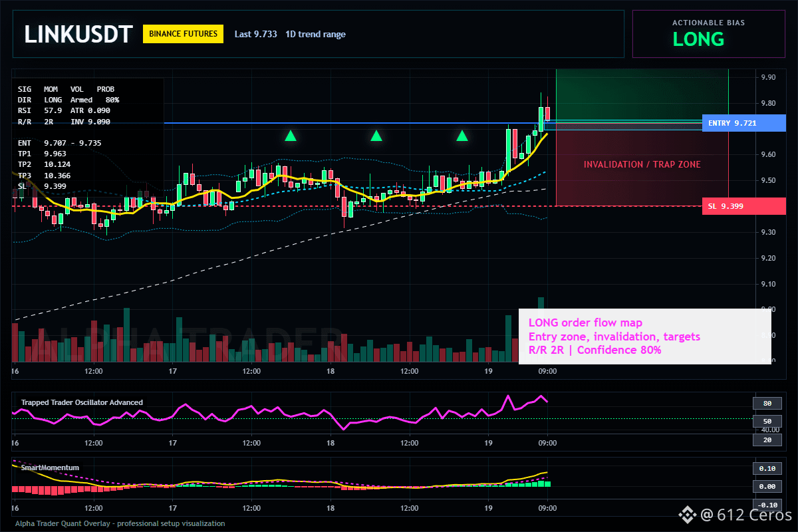Click the 'ENT 9.707 - 9.735' row
This screenshot has height=532, width=798.
click(59, 143)
